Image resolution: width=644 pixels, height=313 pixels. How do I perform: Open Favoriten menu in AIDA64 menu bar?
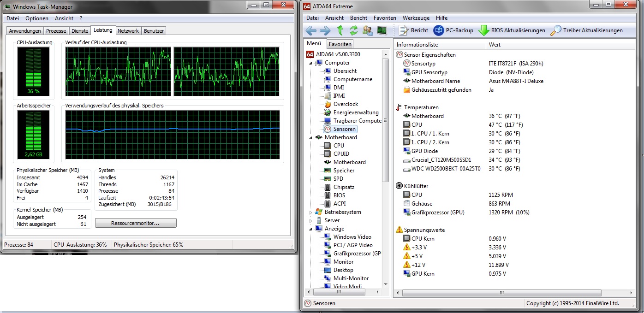[385, 18]
